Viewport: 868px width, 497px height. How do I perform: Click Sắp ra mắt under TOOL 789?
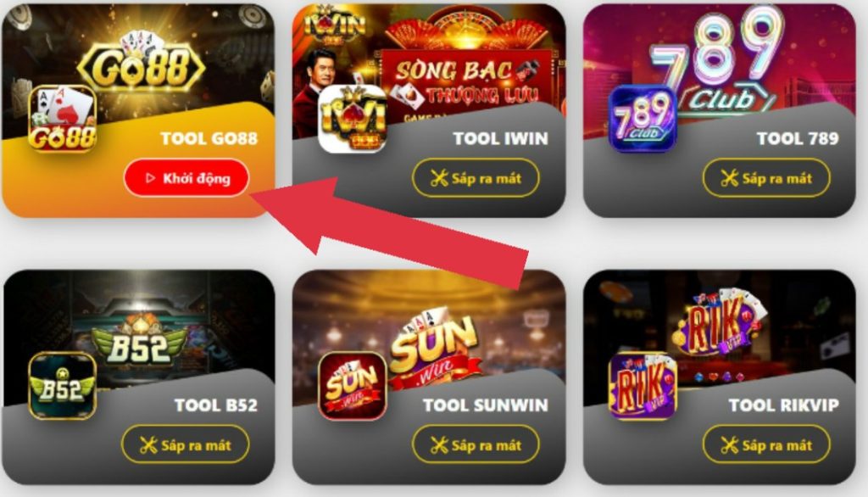point(766,178)
